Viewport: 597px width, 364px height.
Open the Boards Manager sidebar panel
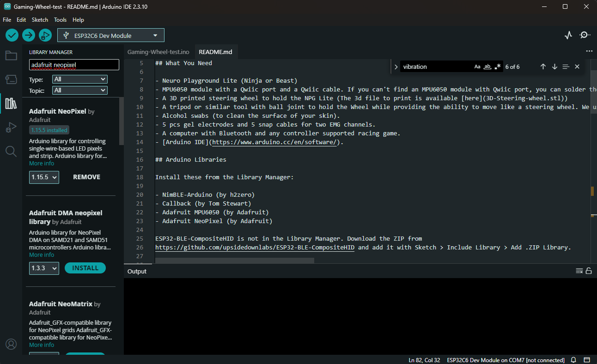11,79
